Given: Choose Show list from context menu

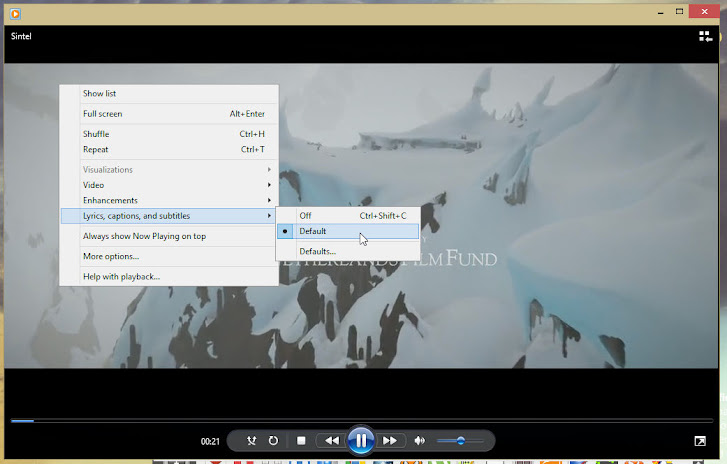Looking at the screenshot, I should (170, 94).
